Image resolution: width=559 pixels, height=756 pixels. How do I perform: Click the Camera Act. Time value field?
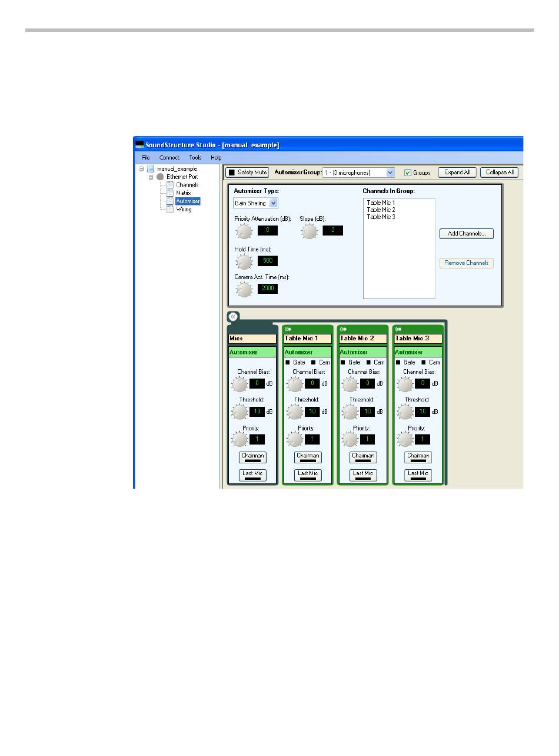tap(268, 289)
